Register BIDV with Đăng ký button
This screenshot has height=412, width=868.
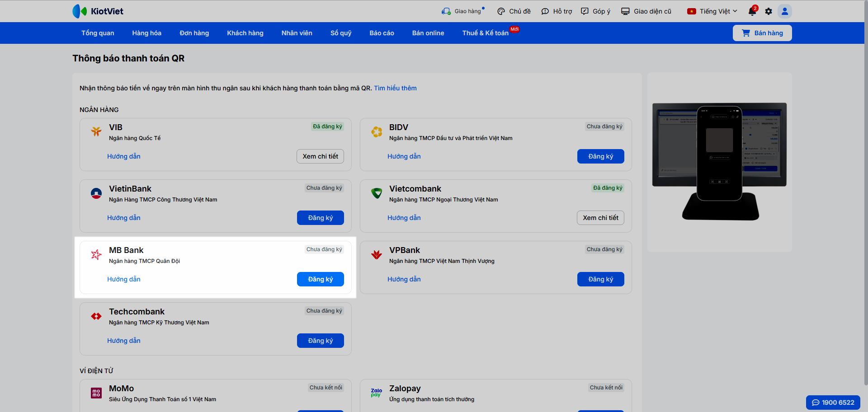pyautogui.click(x=601, y=156)
